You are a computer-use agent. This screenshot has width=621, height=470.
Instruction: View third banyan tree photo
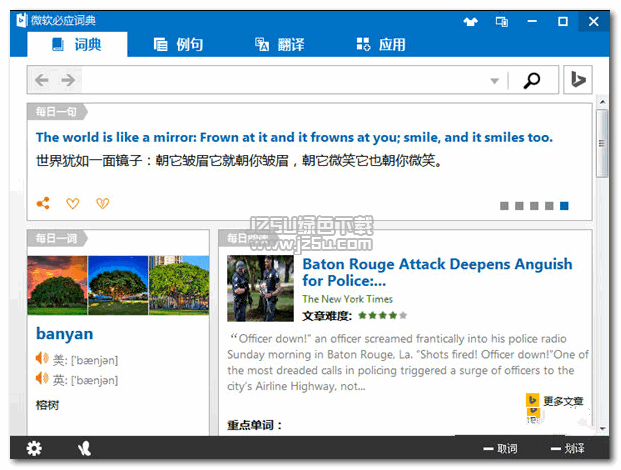tap(179, 285)
